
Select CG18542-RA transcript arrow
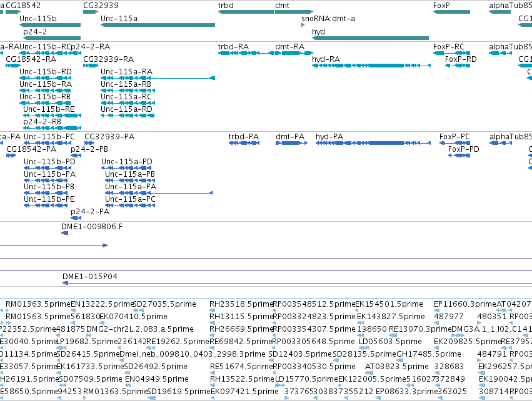(x=13, y=66)
